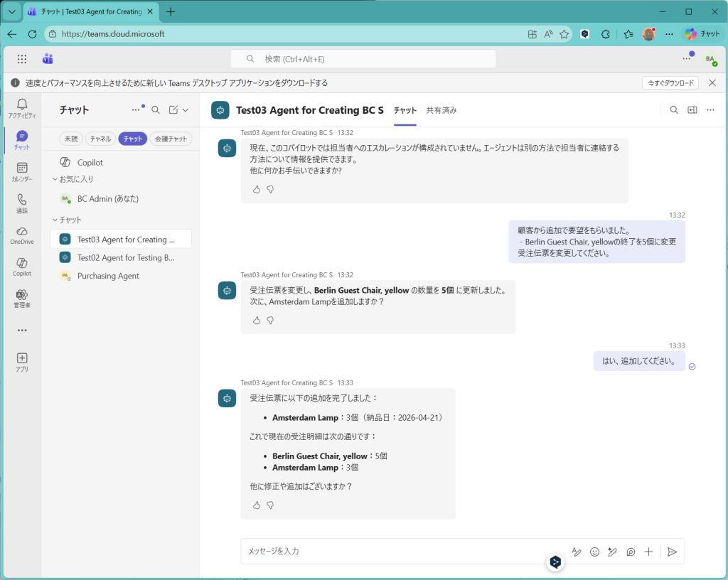728x580 pixels.
Task: Collapse the チャット list section
Action: pos(55,220)
